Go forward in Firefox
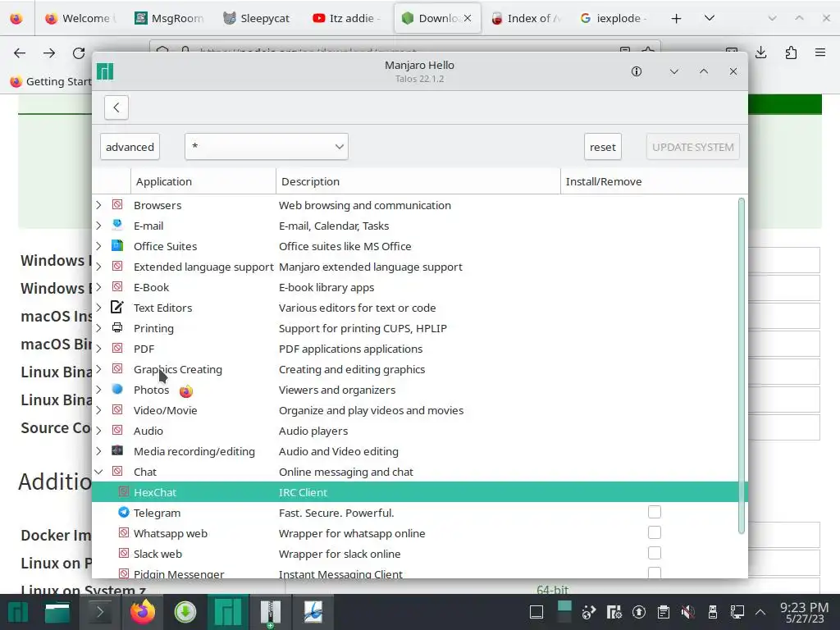Image resolution: width=840 pixels, height=630 pixels. (49, 52)
